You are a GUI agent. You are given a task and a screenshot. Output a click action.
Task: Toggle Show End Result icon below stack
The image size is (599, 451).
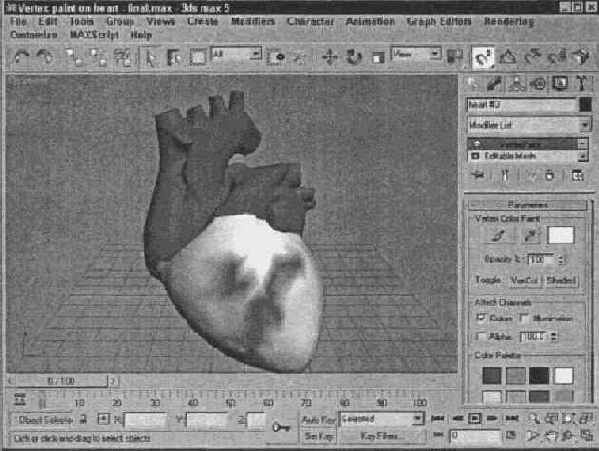[x=505, y=175]
